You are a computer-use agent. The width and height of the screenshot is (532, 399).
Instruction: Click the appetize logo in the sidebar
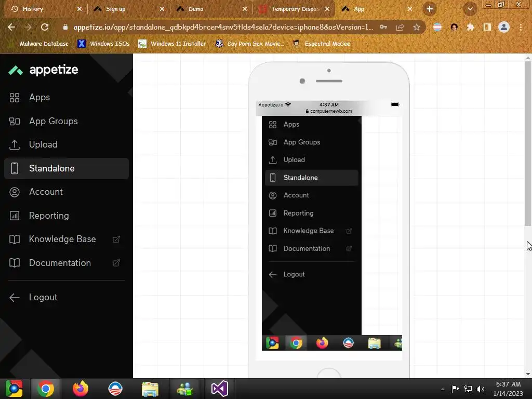[x=44, y=70]
